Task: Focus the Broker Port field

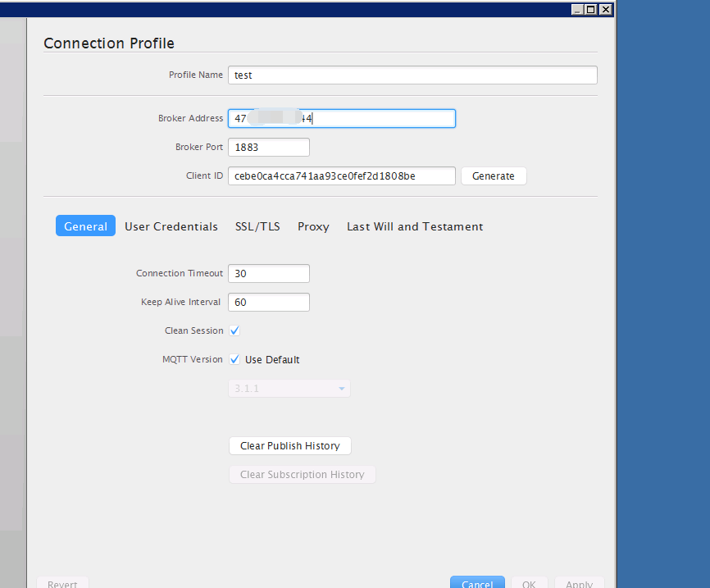Action: coord(269,148)
